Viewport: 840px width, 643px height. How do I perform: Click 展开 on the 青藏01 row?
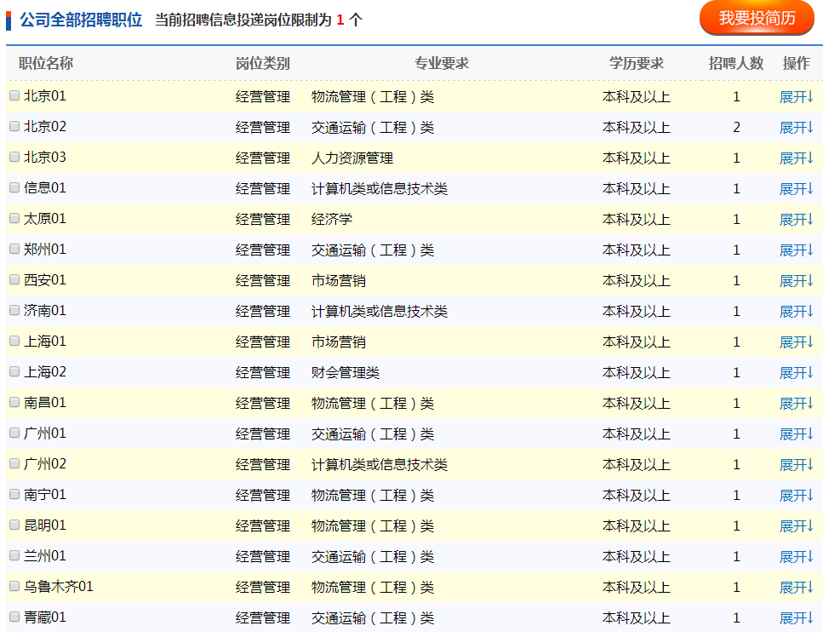[796, 618]
